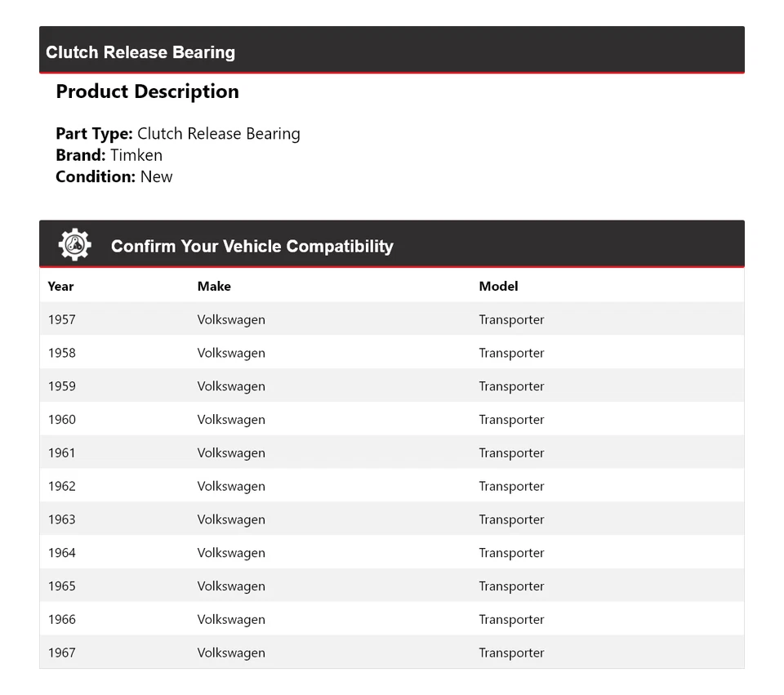Click the Clutch Release Bearing header bar
Image resolution: width=784 pixels, height=695 pixels.
[x=140, y=52]
